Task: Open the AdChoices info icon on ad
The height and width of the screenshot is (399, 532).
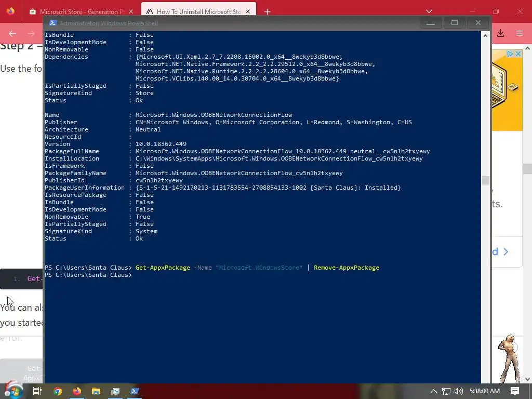Action: [x=510, y=54]
